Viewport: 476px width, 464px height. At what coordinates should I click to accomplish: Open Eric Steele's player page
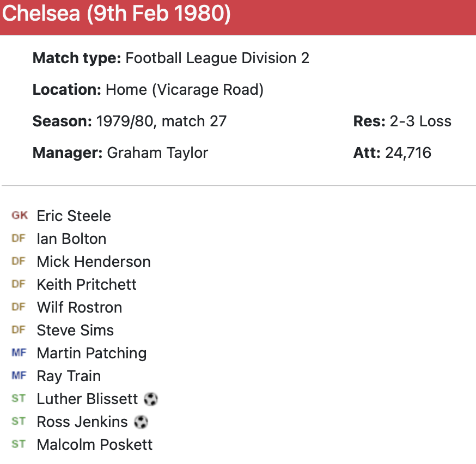(x=74, y=216)
